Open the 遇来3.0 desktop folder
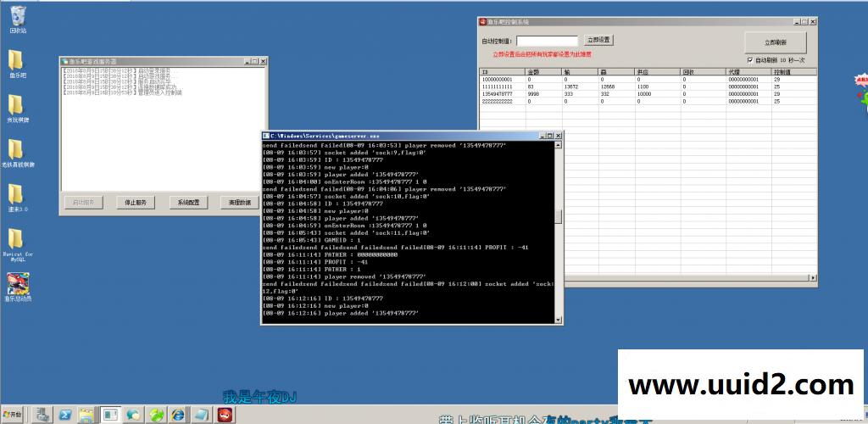Image resolution: width=868 pixels, height=424 pixels. coord(16,194)
